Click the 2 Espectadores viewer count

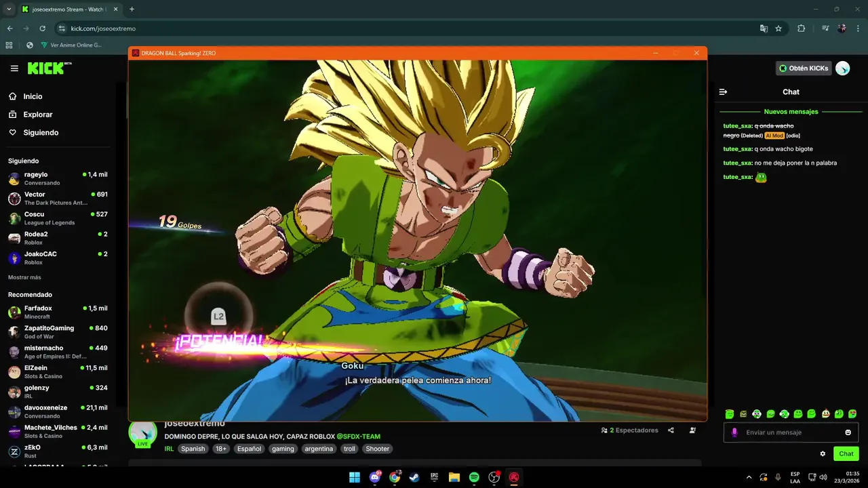pos(630,430)
